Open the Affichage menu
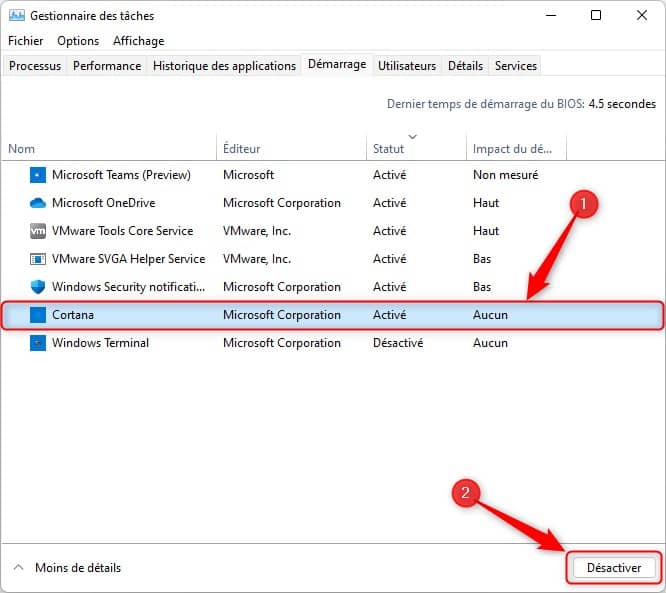Image resolution: width=666 pixels, height=593 pixels. coord(138,41)
